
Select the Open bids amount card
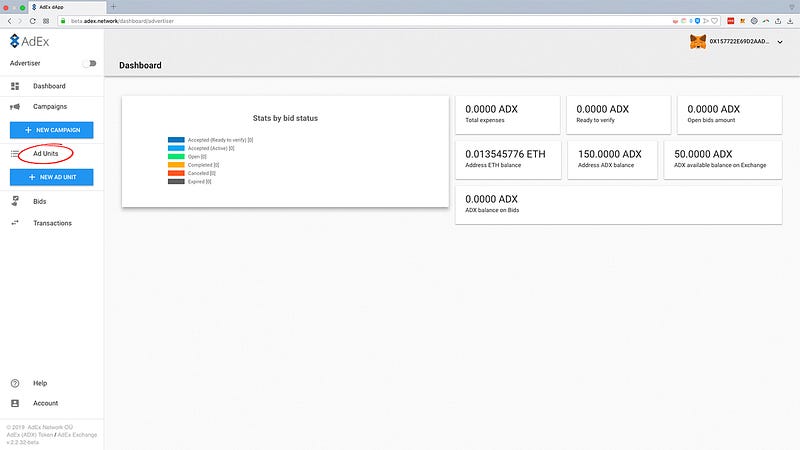pyautogui.click(x=730, y=115)
